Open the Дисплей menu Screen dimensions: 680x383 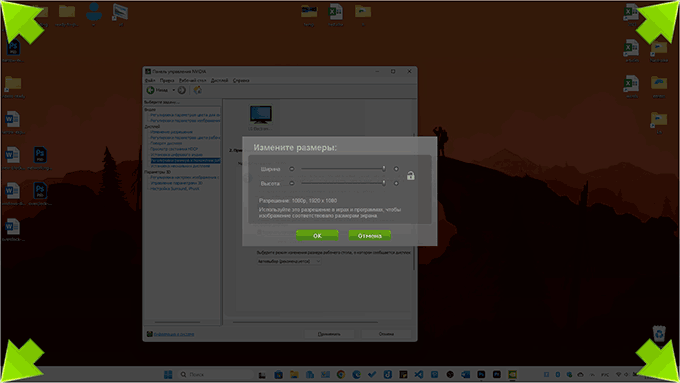219,80
